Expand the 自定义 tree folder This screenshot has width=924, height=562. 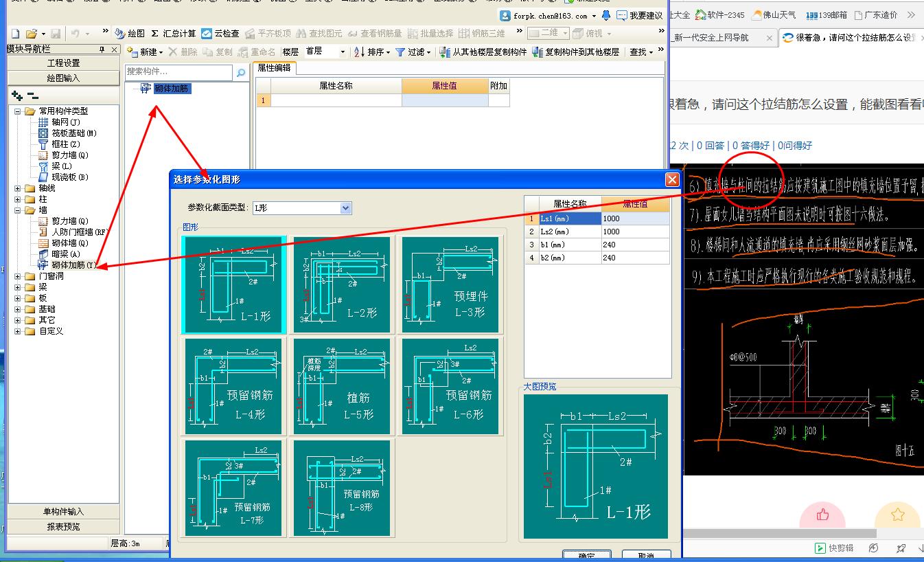point(17,330)
